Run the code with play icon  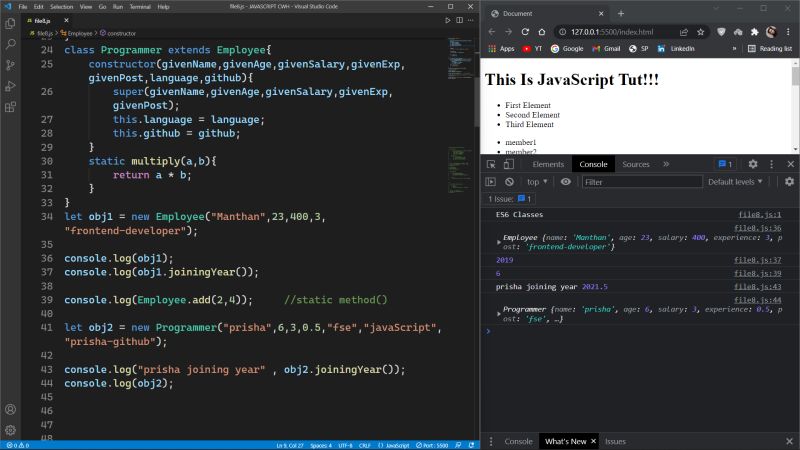pyautogui.click(x=447, y=20)
